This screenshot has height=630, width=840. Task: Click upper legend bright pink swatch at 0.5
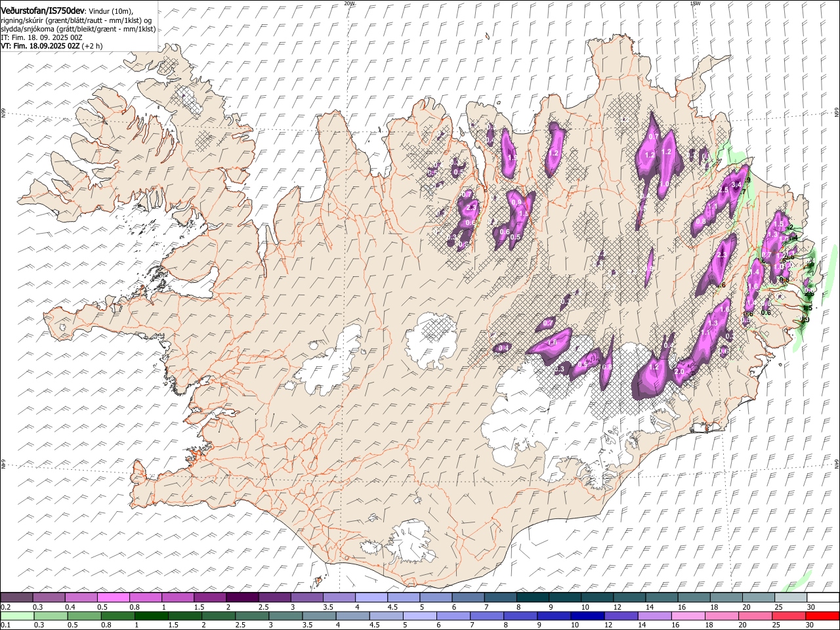coord(113,597)
